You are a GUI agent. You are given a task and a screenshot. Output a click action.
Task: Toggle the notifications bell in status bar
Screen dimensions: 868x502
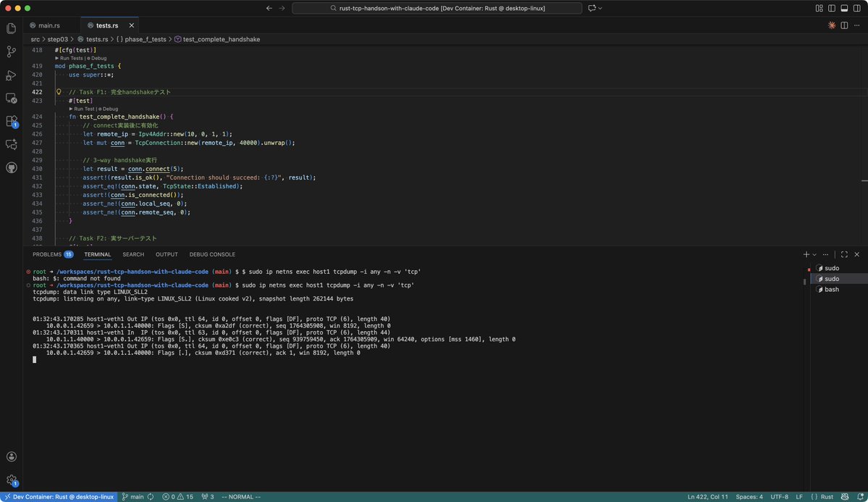pos(860,497)
